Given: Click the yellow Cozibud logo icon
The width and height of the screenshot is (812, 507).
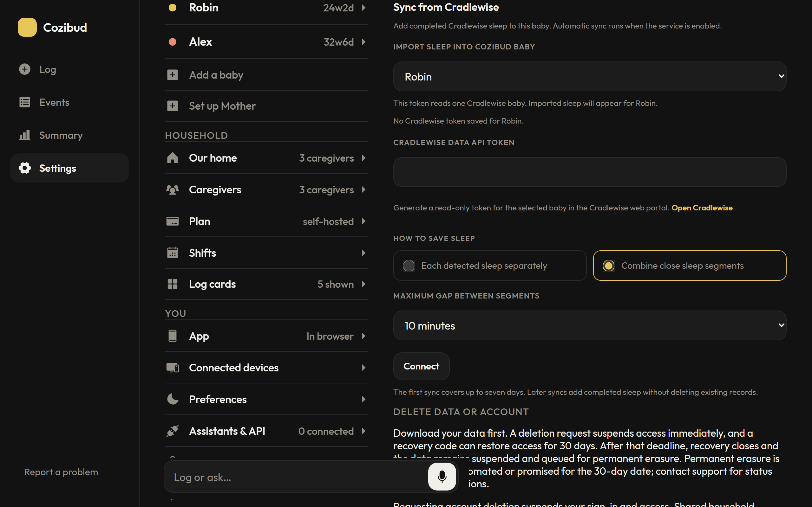Looking at the screenshot, I should click(x=27, y=27).
